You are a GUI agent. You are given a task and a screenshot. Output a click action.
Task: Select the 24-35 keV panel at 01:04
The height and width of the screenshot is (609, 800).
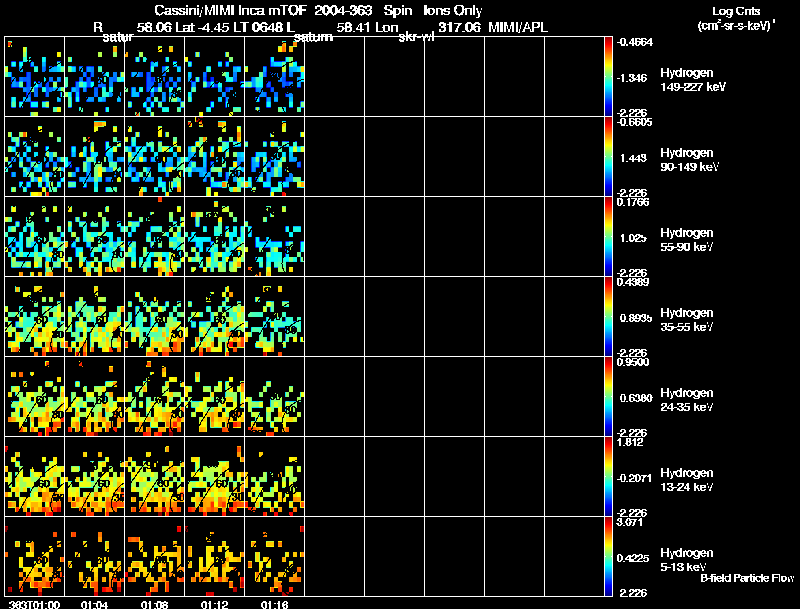tap(94, 397)
